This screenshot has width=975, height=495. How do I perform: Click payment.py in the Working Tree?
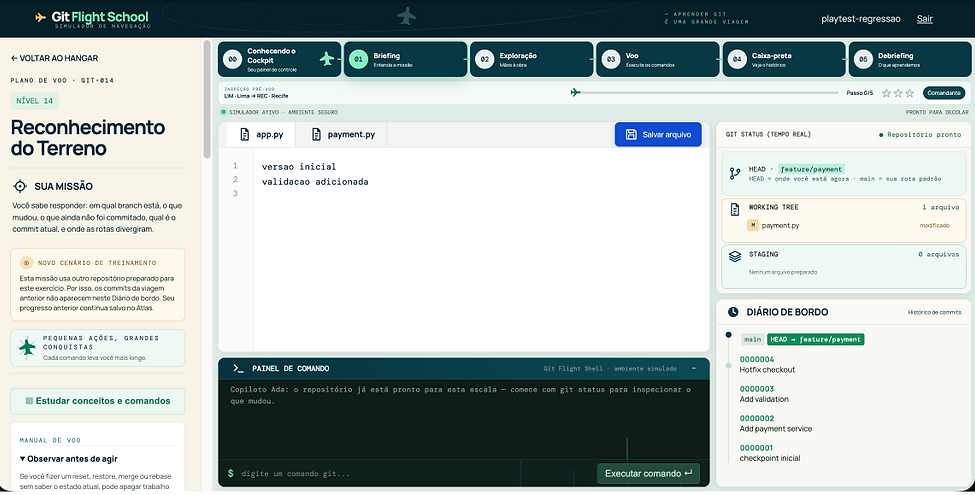(x=780, y=225)
